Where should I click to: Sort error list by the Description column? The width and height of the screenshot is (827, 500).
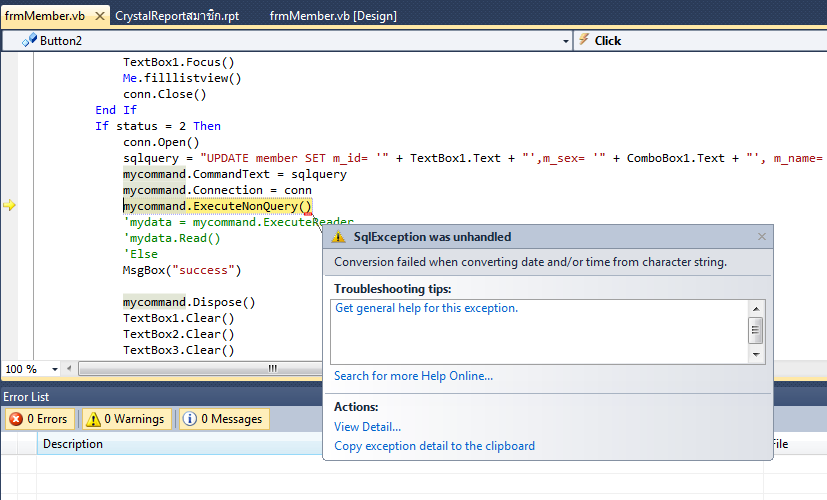click(73, 444)
